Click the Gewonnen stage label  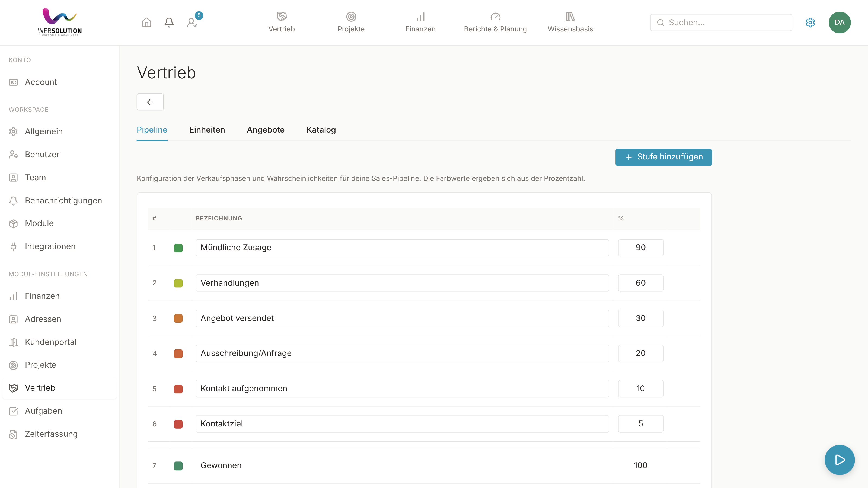tap(221, 465)
